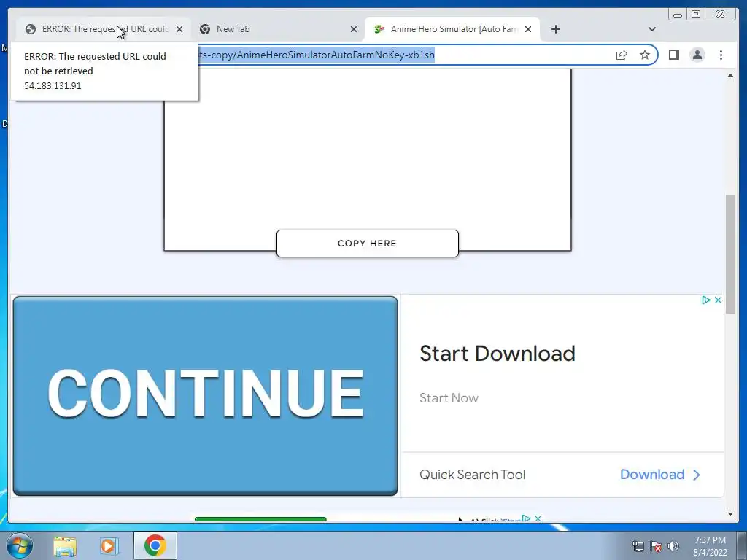This screenshot has height=560, width=747.
Task: Switch to the New Tab tab
Action: coord(278,29)
